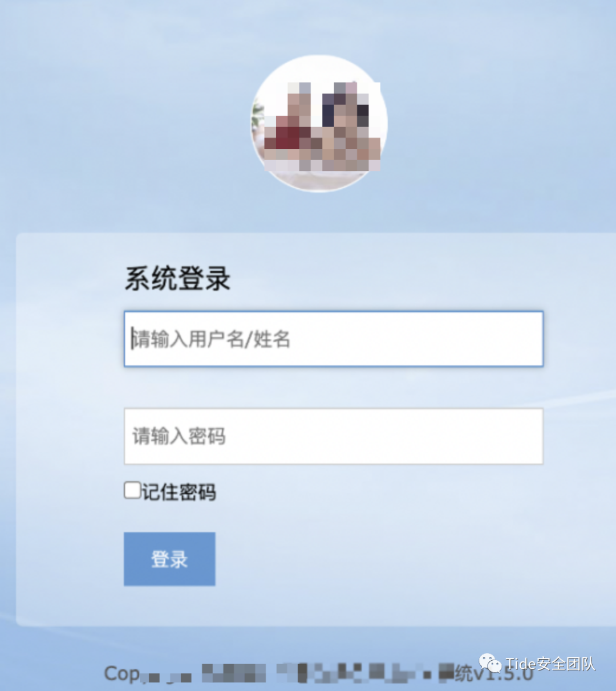
Task: Click the Tide安全团队 watermark text
Action: coord(550,664)
